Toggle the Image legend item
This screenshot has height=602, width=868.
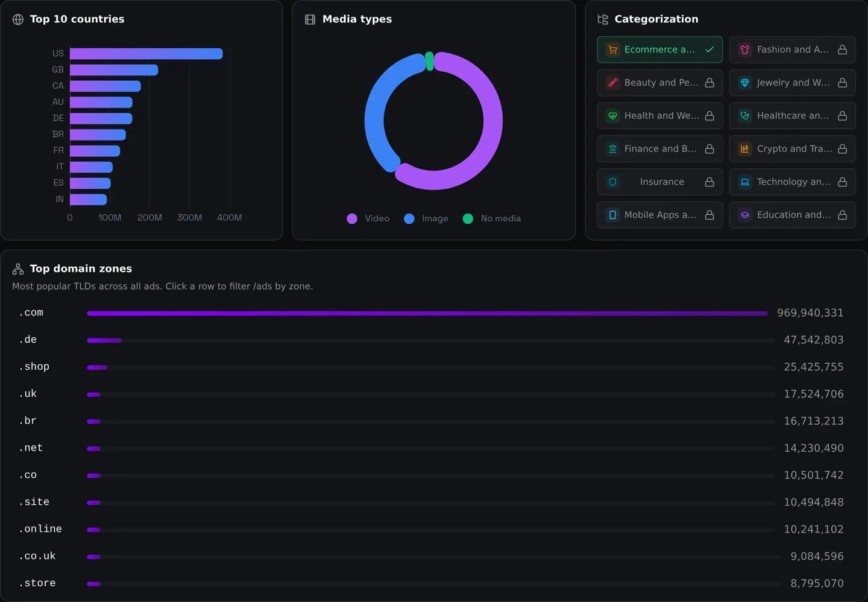(426, 219)
